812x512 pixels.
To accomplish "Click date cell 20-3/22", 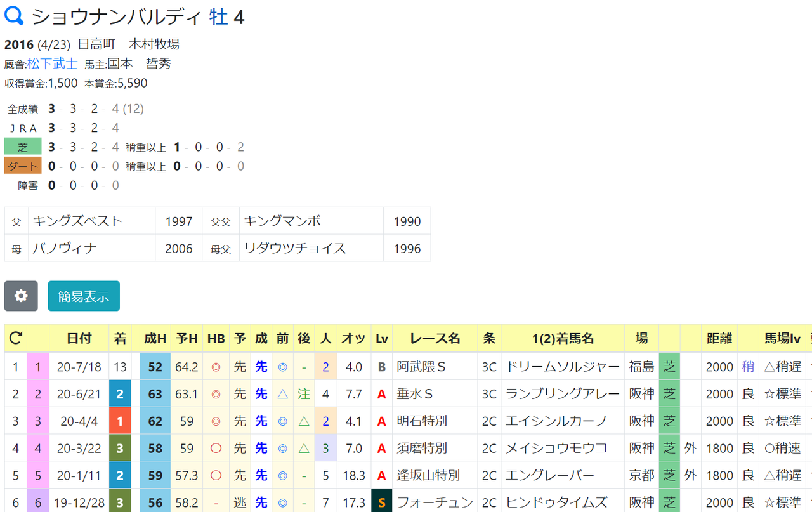I will [79, 449].
